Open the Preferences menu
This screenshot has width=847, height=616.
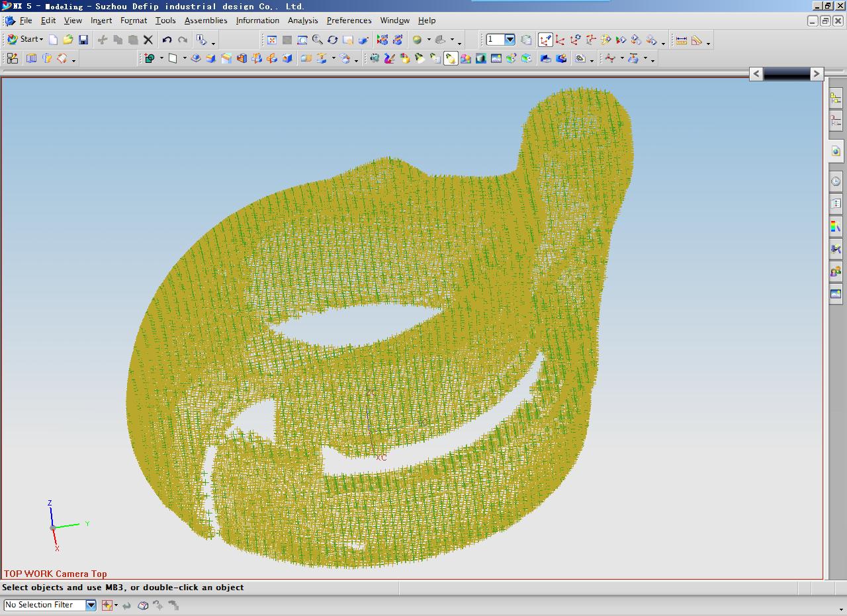349,21
